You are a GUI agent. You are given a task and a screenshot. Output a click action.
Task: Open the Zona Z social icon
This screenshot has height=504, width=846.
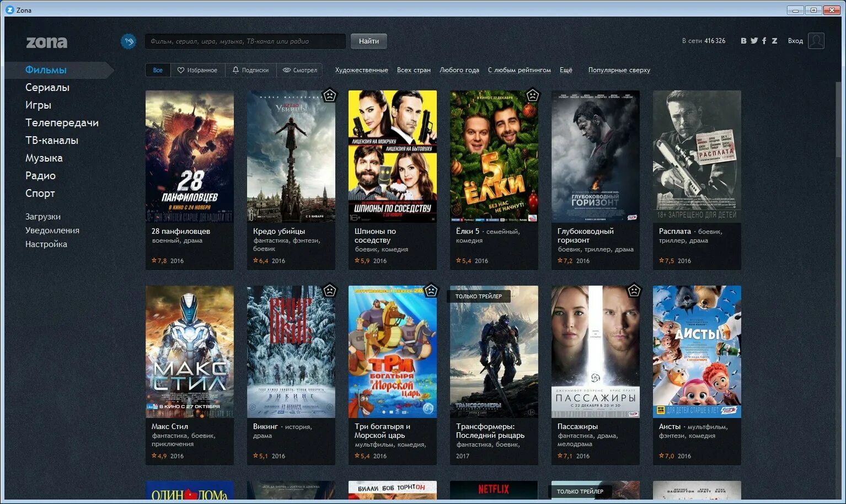point(774,41)
